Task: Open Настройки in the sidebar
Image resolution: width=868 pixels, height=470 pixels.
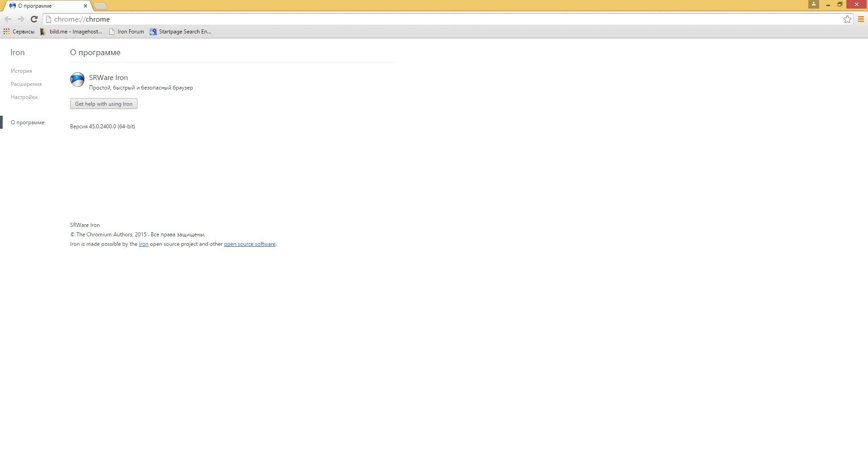Action: coord(24,97)
